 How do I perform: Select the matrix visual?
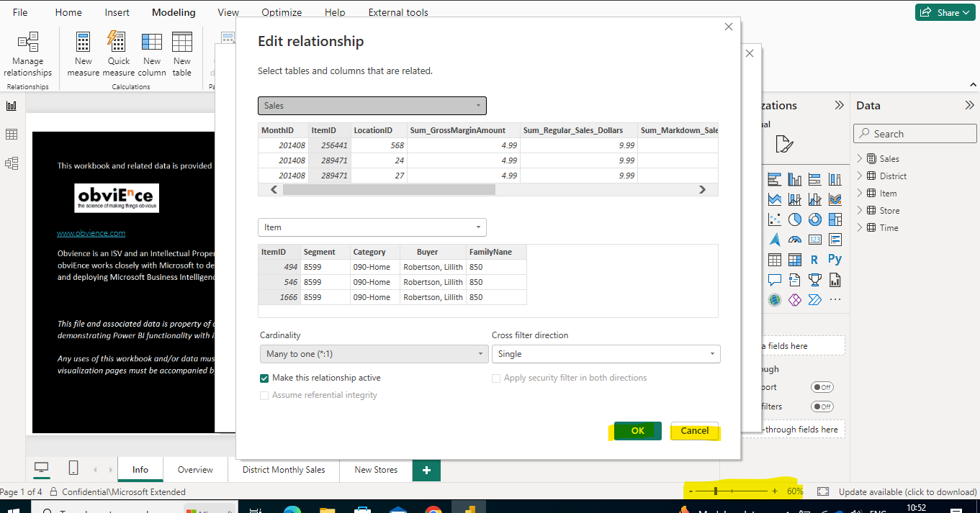pos(795,260)
